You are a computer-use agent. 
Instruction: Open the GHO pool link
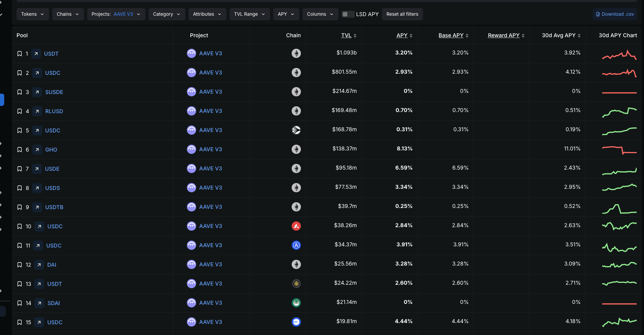pyautogui.click(x=51, y=150)
